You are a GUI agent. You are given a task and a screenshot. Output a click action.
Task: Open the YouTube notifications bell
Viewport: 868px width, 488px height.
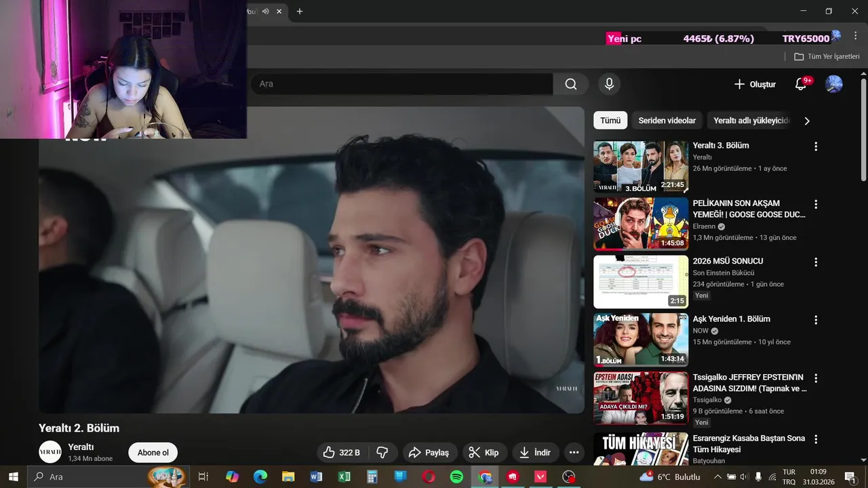click(801, 84)
